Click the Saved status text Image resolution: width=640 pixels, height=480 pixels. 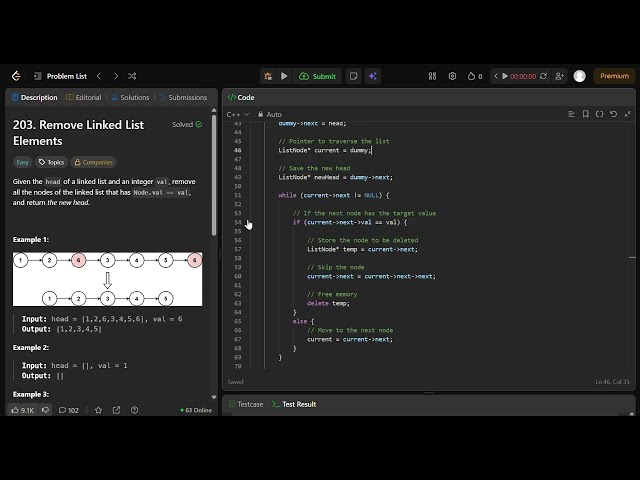pos(236,382)
